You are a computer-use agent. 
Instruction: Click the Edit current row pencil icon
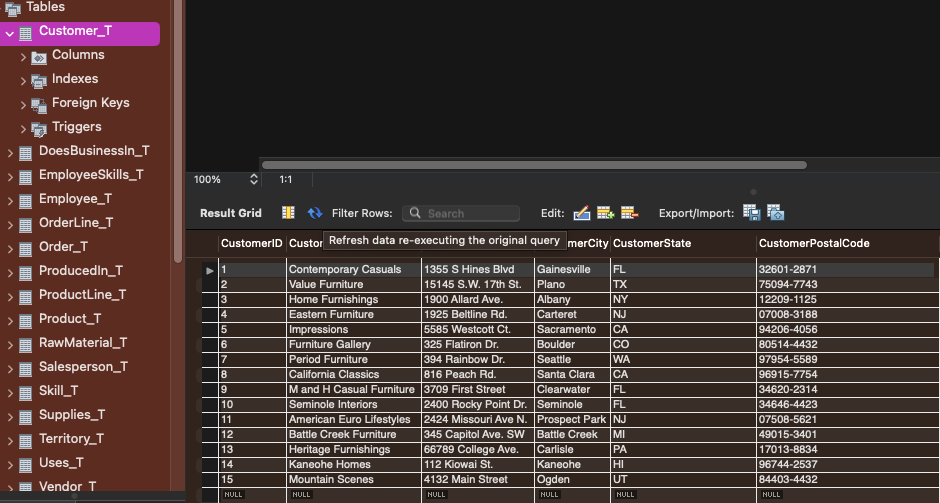click(x=582, y=213)
